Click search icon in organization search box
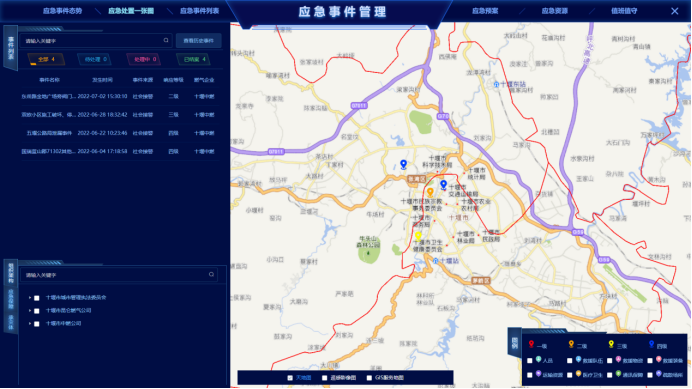Image resolution: width=692 pixels, height=389 pixels. pyautogui.click(x=211, y=275)
